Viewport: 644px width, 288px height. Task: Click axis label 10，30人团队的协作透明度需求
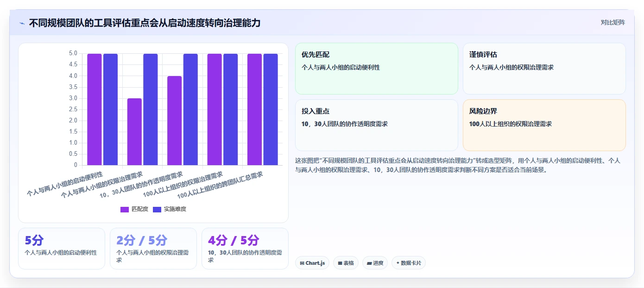pyautogui.click(x=141, y=186)
